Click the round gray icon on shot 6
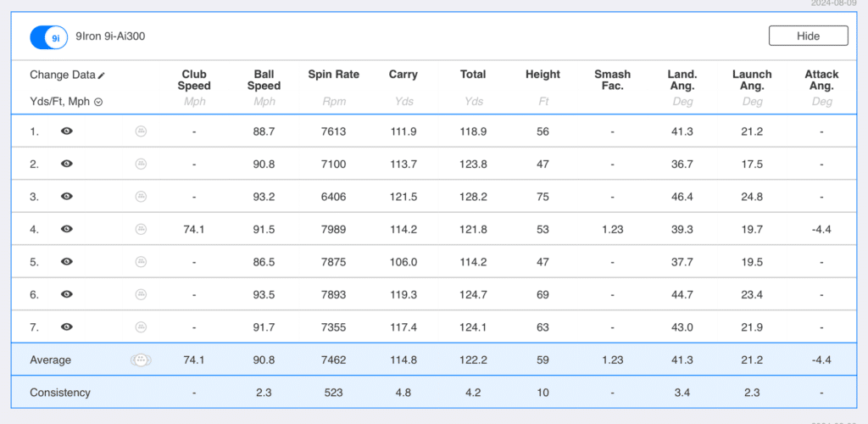868x424 pixels. pyautogui.click(x=141, y=294)
